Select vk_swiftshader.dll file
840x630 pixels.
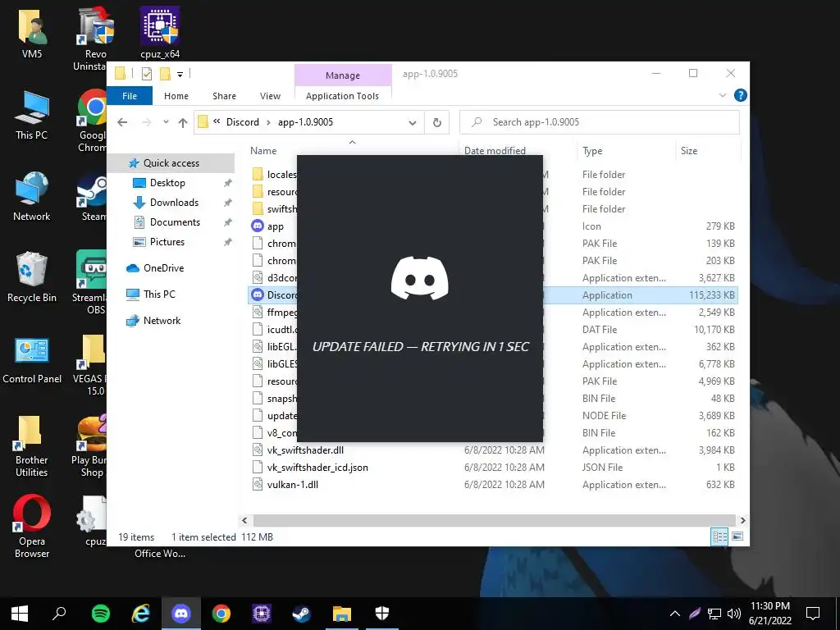pyautogui.click(x=305, y=450)
